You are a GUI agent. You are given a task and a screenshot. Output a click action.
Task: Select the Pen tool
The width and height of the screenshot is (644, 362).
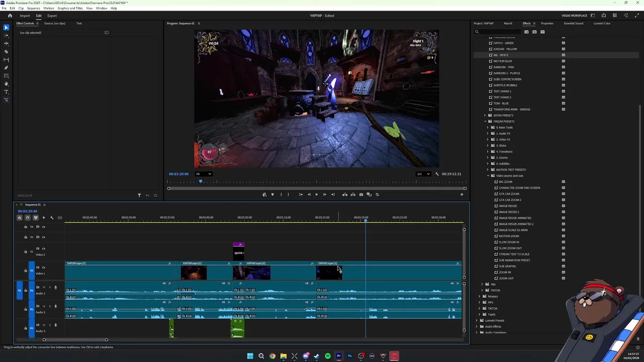[6, 67]
